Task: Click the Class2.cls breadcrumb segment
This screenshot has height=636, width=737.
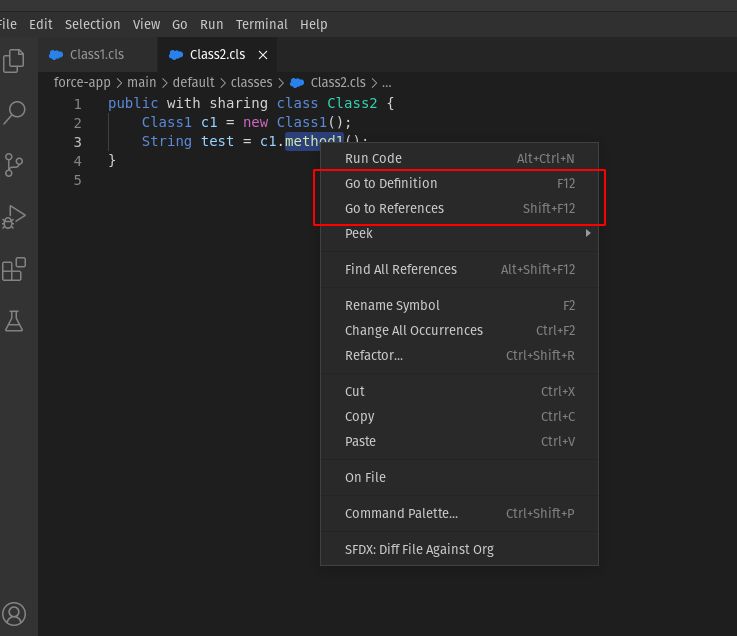Action: click(x=337, y=83)
